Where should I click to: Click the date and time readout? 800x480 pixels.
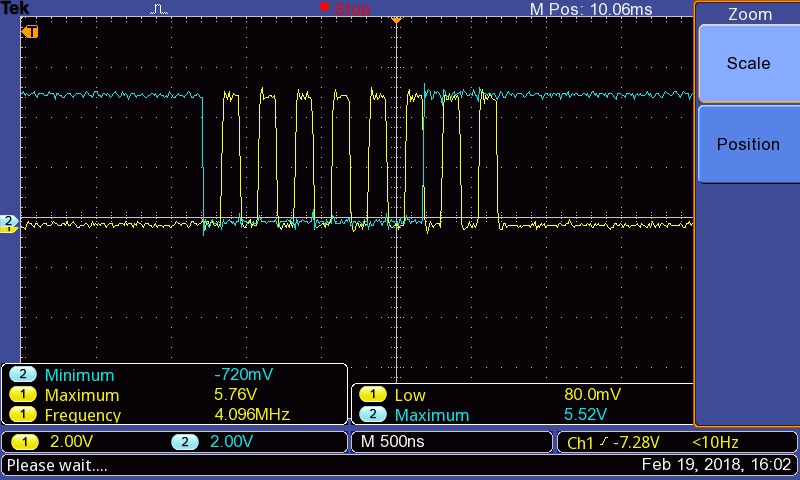716,465
